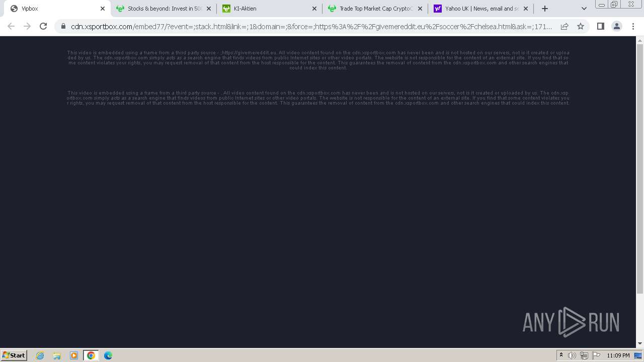Launch Microsoft Edge from taskbar
Screen dimensions: 644x362
pyautogui.click(x=108, y=355)
